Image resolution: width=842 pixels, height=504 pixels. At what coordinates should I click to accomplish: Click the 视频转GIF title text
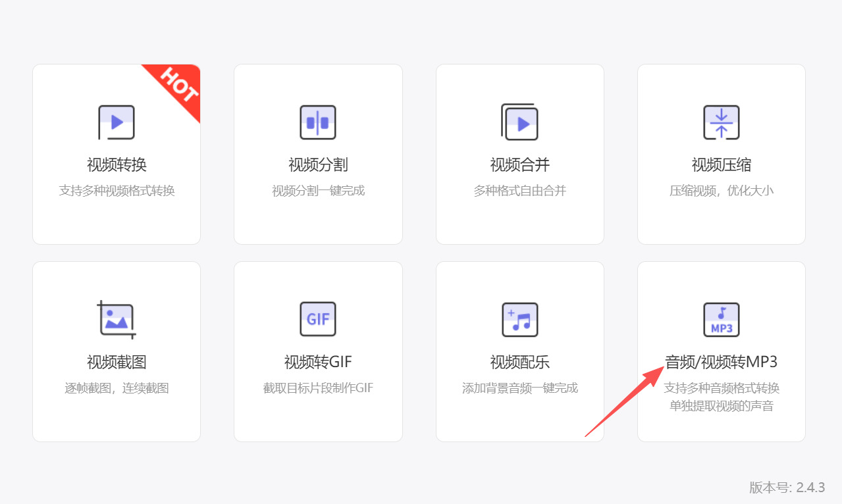[x=318, y=362]
